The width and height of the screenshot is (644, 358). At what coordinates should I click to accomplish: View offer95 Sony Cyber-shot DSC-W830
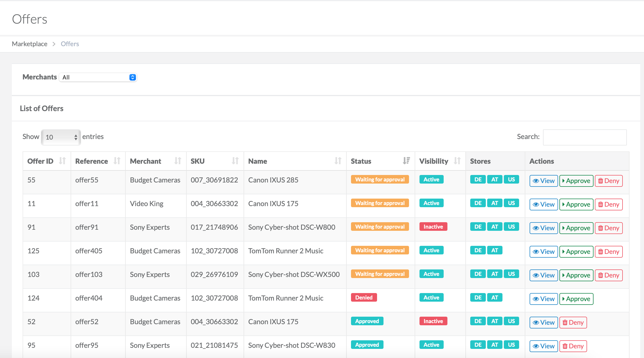[544, 346]
